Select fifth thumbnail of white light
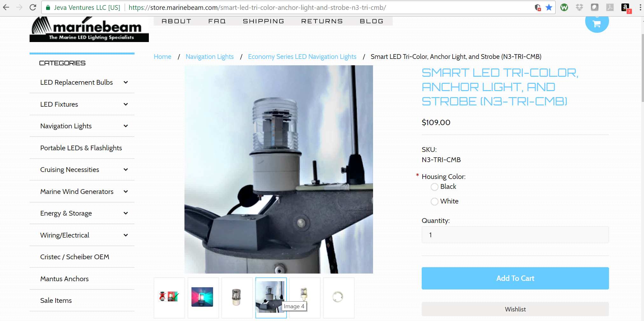Screen dimensions: 644x321 [x=305, y=297]
